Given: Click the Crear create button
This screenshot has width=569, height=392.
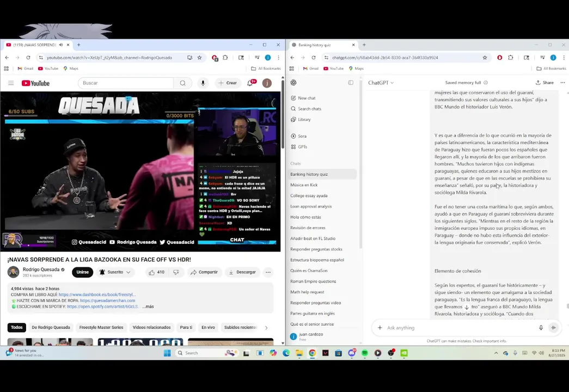Looking at the screenshot, I should click(228, 83).
